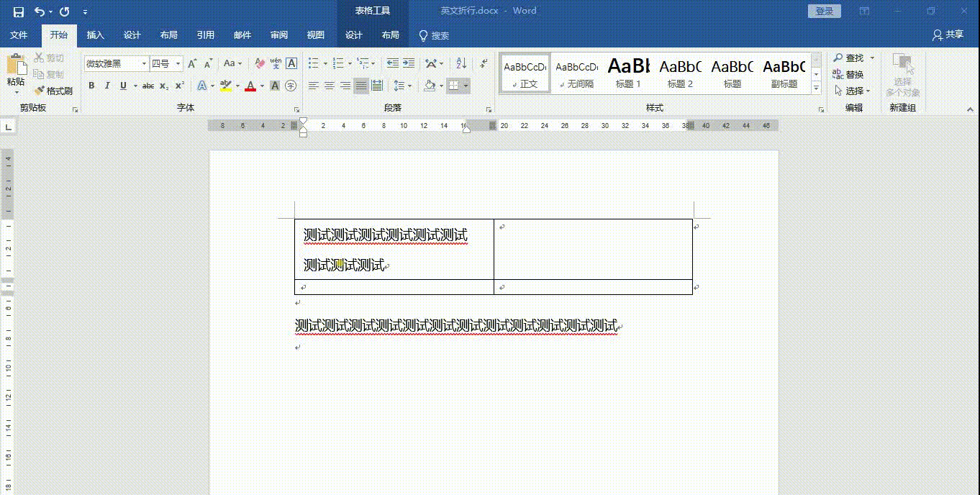Undo the last action
980x495 pixels.
point(39,12)
